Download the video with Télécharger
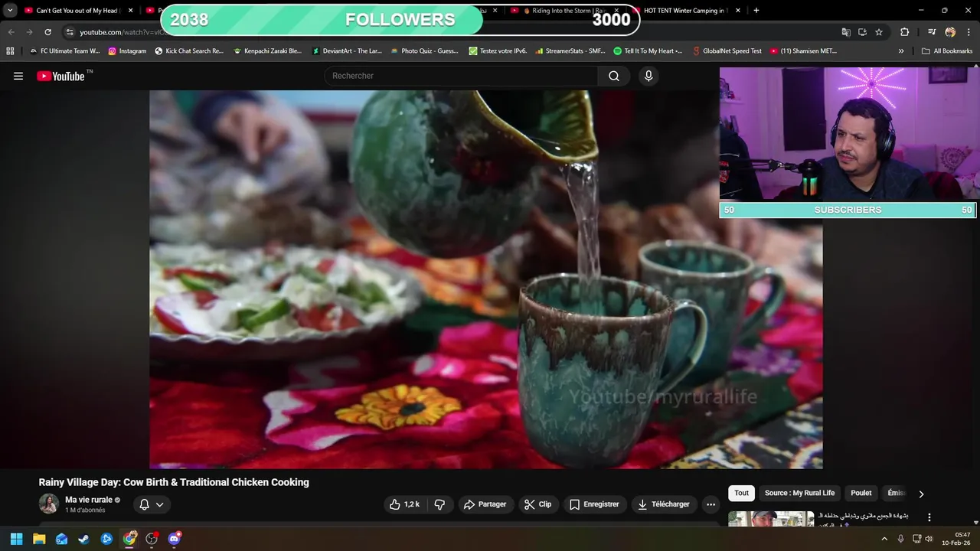 click(664, 504)
